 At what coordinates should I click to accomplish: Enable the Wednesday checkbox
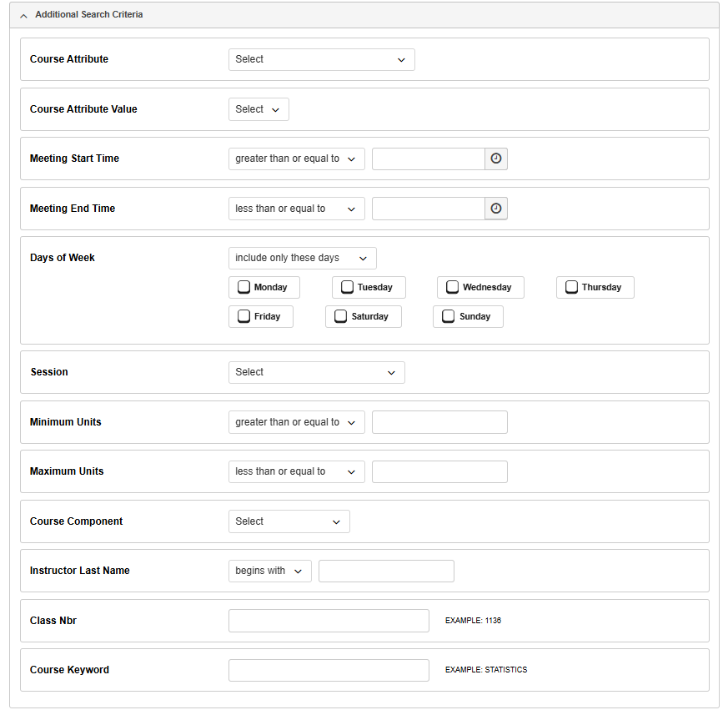pos(452,287)
